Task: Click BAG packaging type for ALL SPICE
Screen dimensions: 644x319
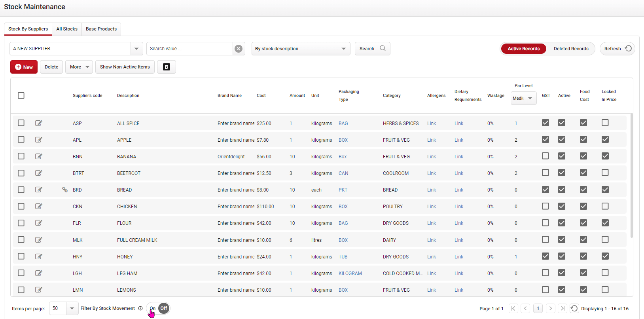Action: click(x=343, y=123)
